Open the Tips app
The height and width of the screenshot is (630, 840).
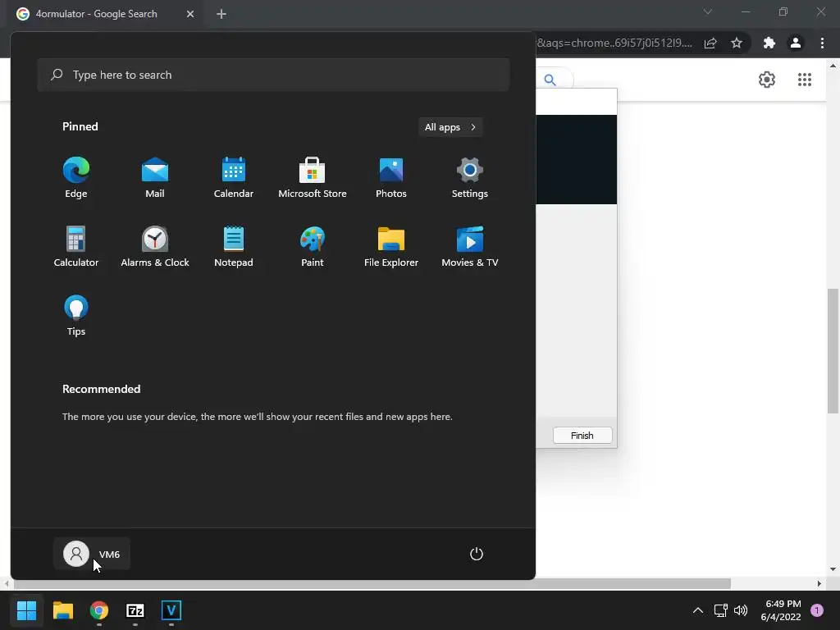pyautogui.click(x=76, y=316)
